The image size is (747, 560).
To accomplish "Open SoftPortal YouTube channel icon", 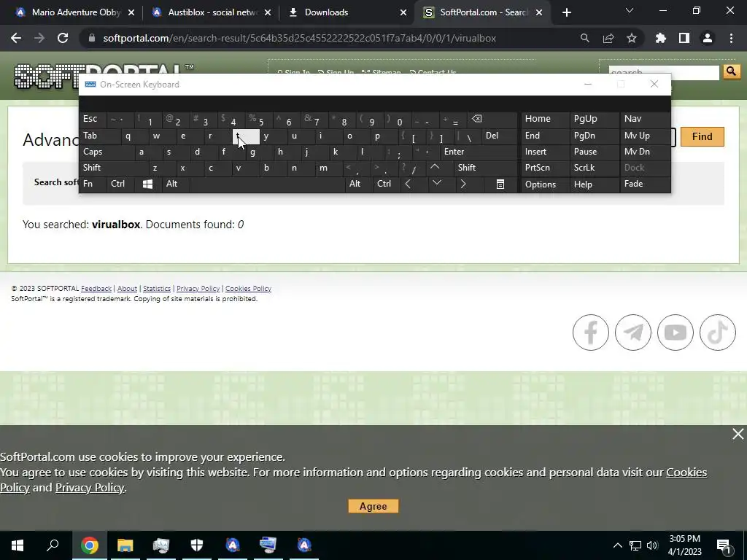I will click(x=676, y=332).
